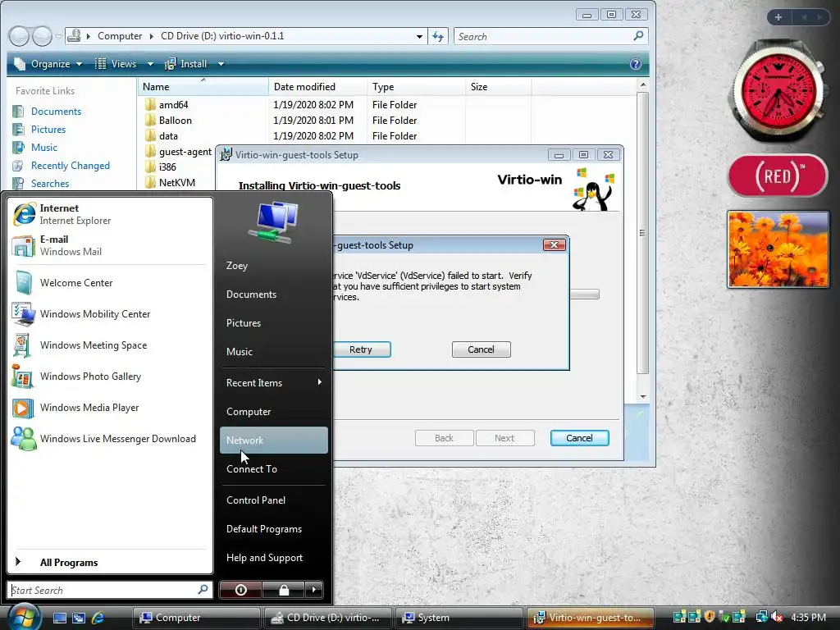
Task: Click the orange flowers slideshow gadget
Action: click(778, 249)
